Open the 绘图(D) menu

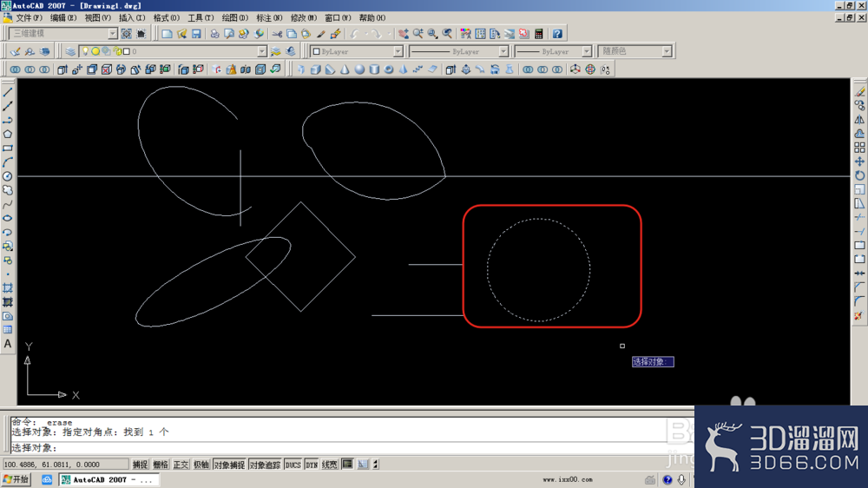coord(234,17)
